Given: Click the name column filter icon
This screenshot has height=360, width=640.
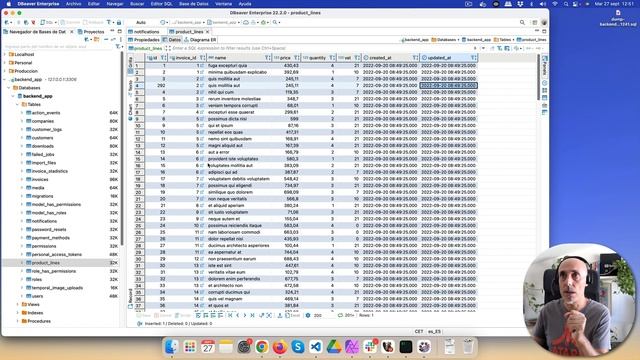Looking at the screenshot, I should 267,58.
